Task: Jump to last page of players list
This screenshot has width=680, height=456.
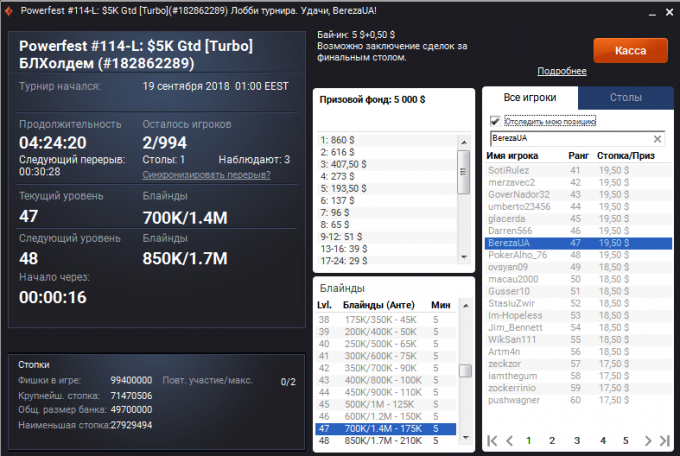Action: [665, 441]
